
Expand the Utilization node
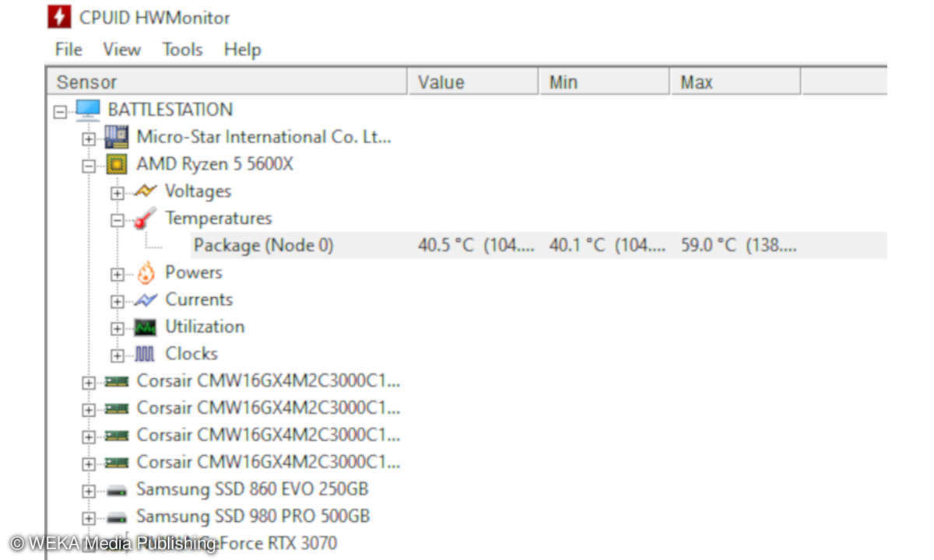click(117, 329)
